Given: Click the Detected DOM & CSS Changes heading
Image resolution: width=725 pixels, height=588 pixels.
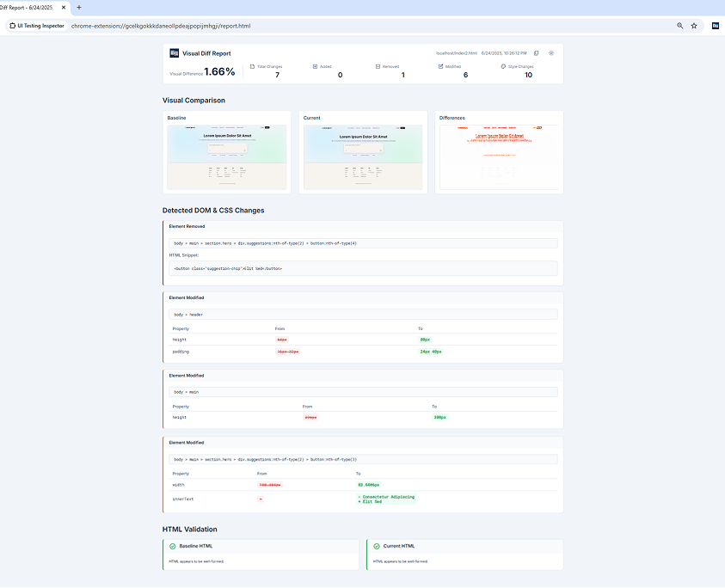Looking at the screenshot, I should click(213, 211).
